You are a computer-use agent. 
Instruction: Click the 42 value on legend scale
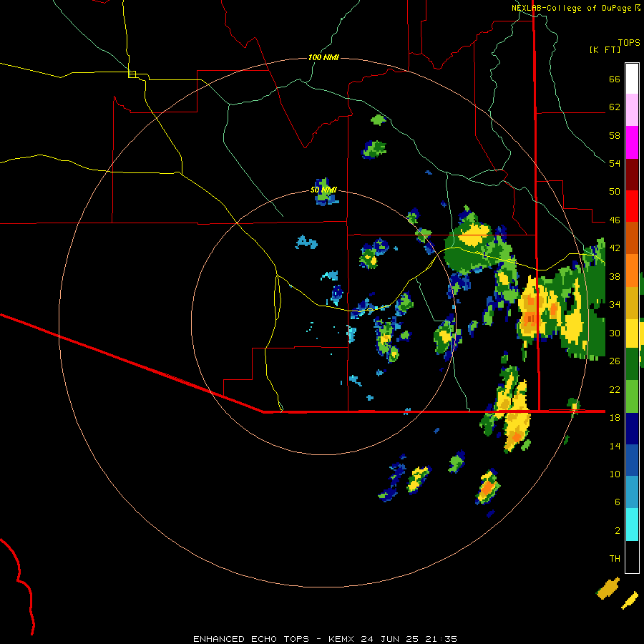[x=615, y=248]
